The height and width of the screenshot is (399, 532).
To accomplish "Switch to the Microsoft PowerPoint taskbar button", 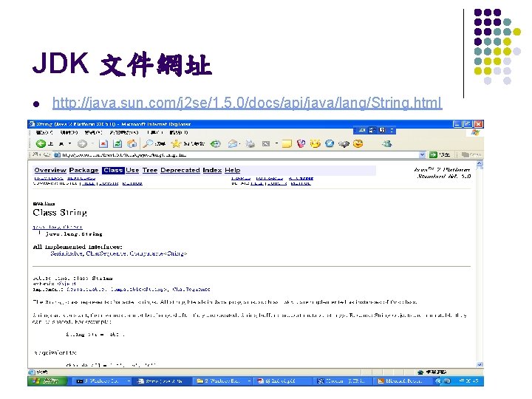I will click(403, 381).
